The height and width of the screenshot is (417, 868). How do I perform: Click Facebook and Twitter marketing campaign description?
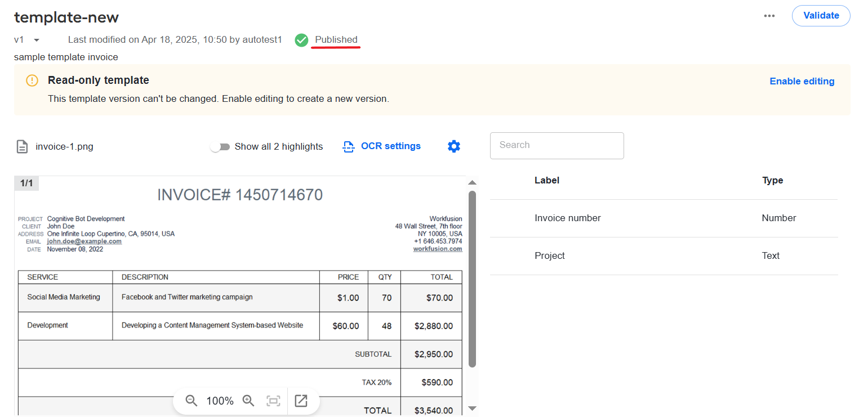point(187,297)
